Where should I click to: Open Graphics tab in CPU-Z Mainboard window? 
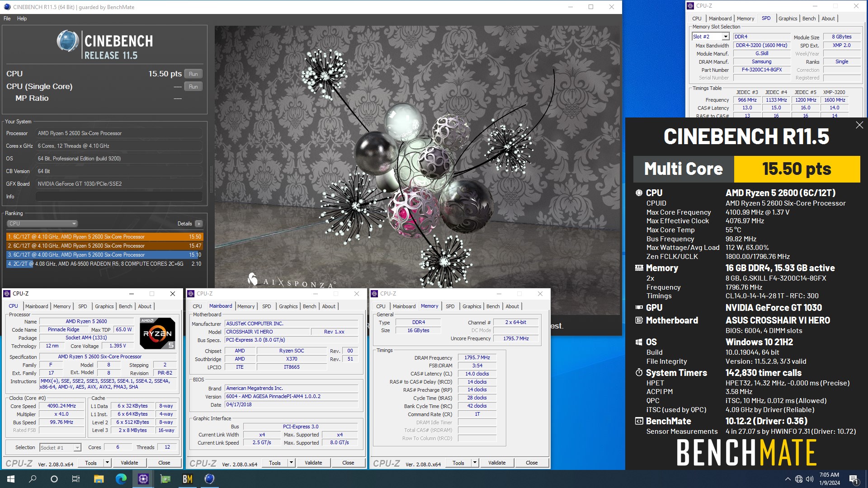[288, 306]
